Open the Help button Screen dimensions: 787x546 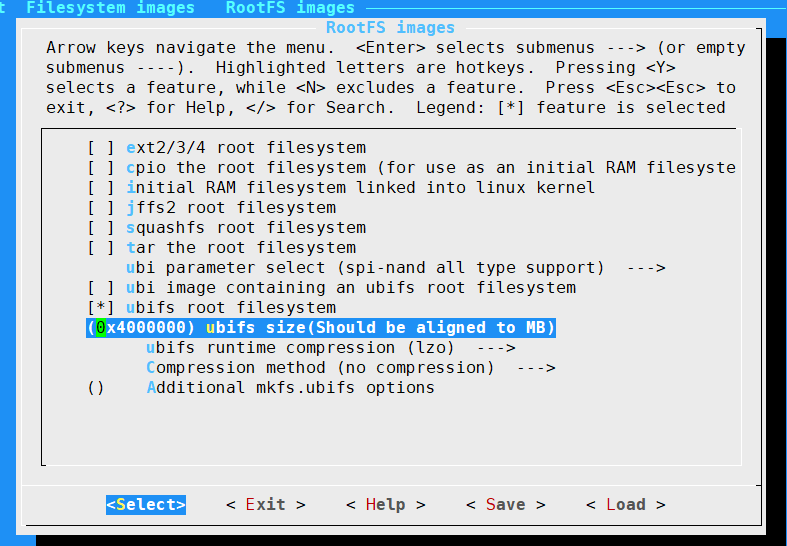click(385, 505)
